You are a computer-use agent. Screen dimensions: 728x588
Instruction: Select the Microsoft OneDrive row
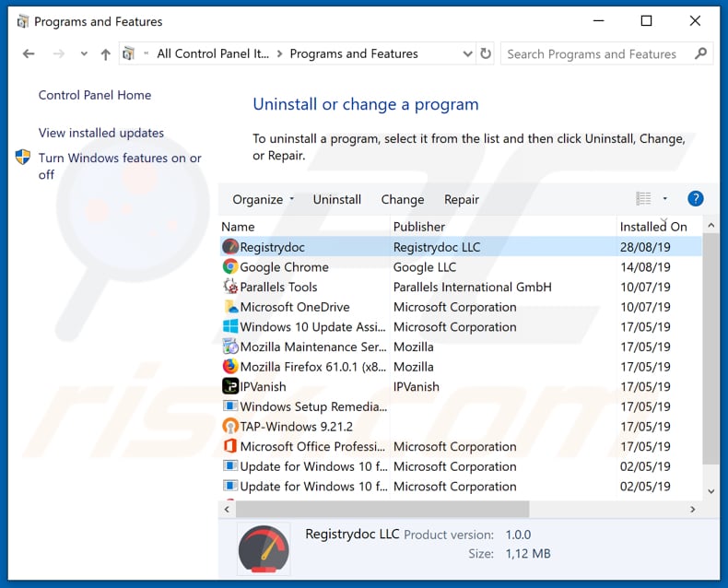tap(461, 307)
